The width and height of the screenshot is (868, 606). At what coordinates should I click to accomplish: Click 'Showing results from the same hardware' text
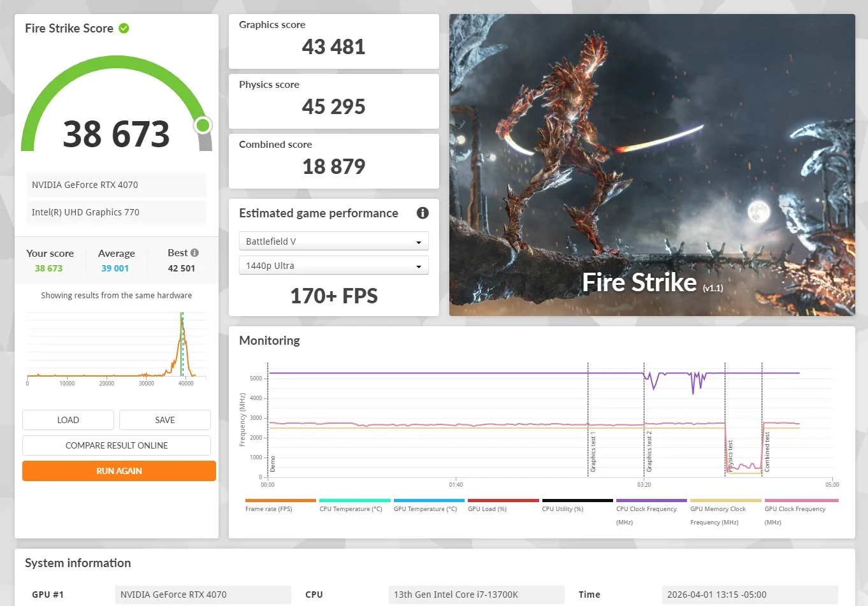coord(117,295)
